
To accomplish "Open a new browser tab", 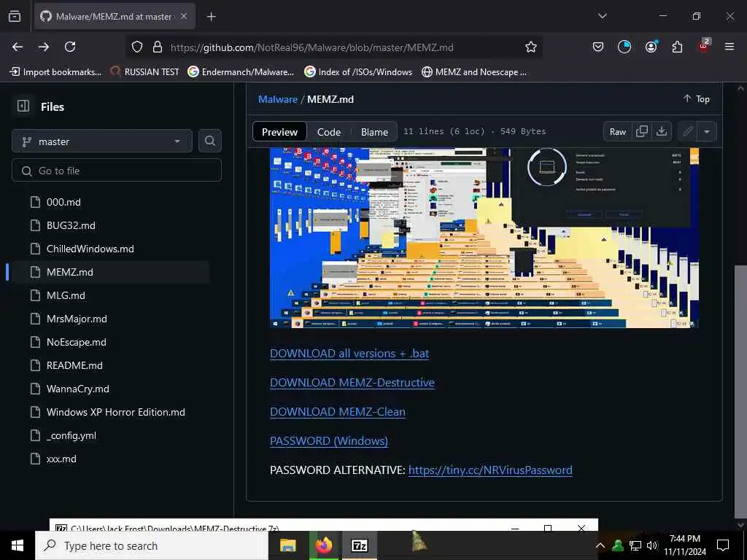I will [212, 17].
